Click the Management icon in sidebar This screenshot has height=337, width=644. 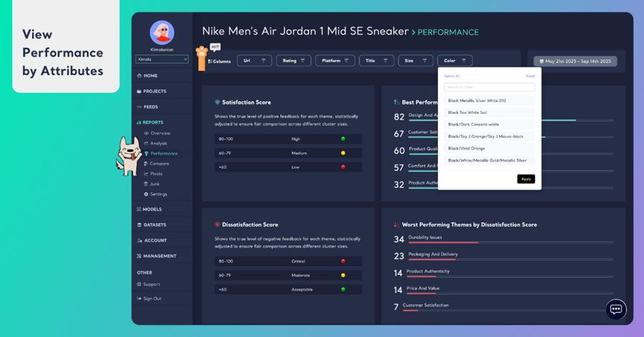139,255
